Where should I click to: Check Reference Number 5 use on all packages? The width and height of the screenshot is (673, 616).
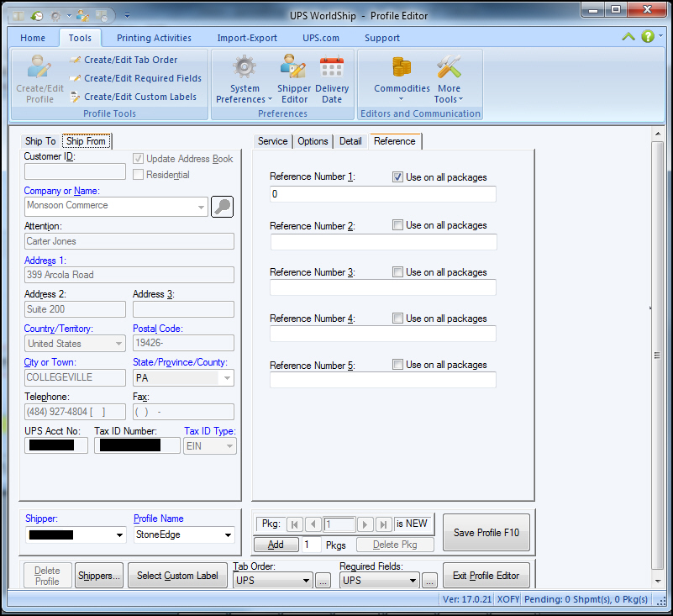point(398,365)
